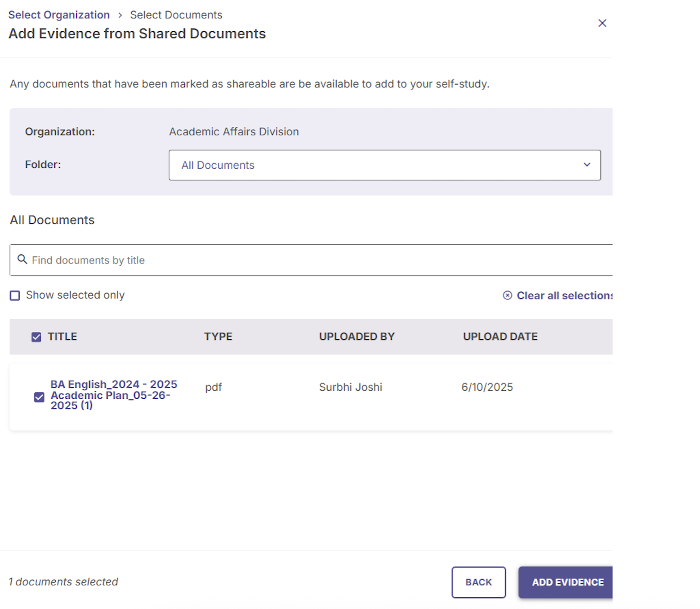
Task: Click the Folder: field label
Action: pyautogui.click(x=43, y=165)
